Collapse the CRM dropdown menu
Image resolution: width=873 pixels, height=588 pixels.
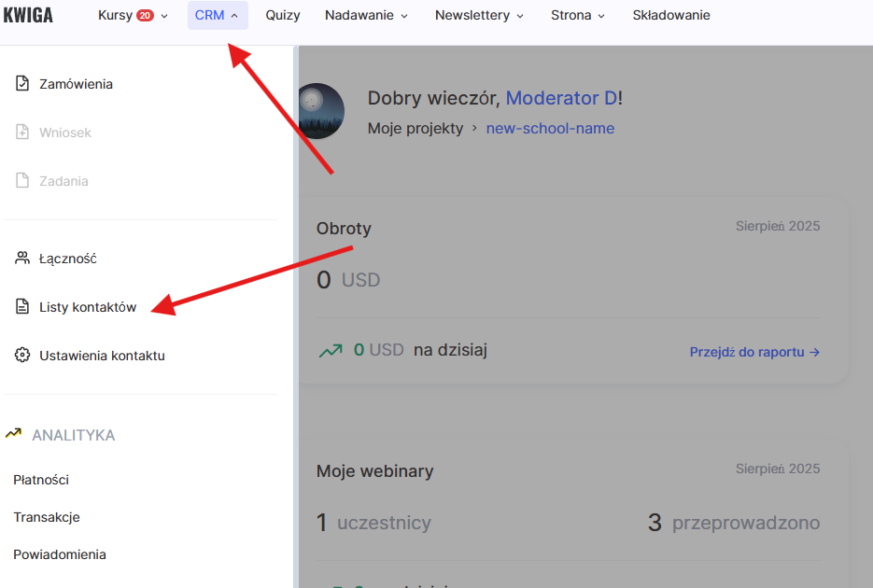[x=217, y=16]
